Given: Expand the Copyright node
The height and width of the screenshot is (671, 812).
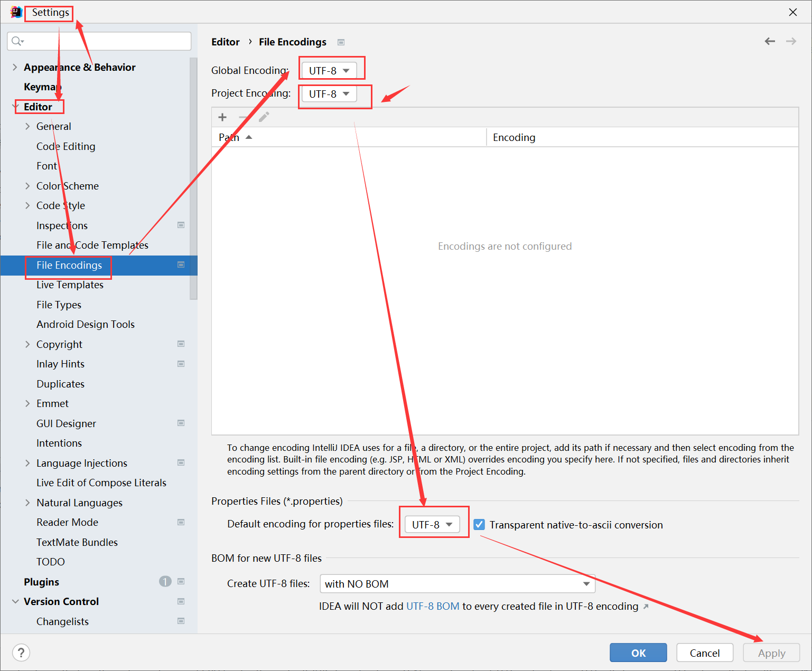Looking at the screenshot, I should click(x=27, y=344).
